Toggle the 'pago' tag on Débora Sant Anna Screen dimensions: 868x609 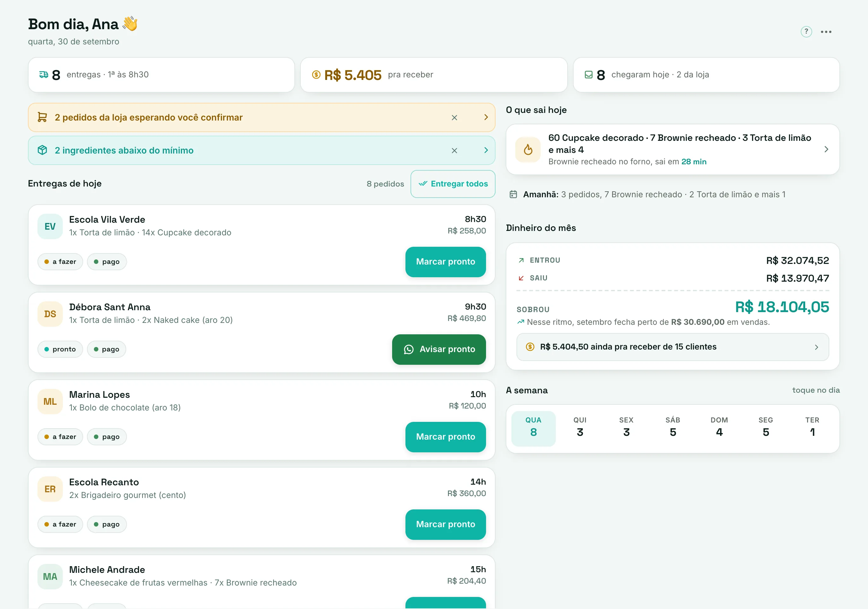coord(107,349)
